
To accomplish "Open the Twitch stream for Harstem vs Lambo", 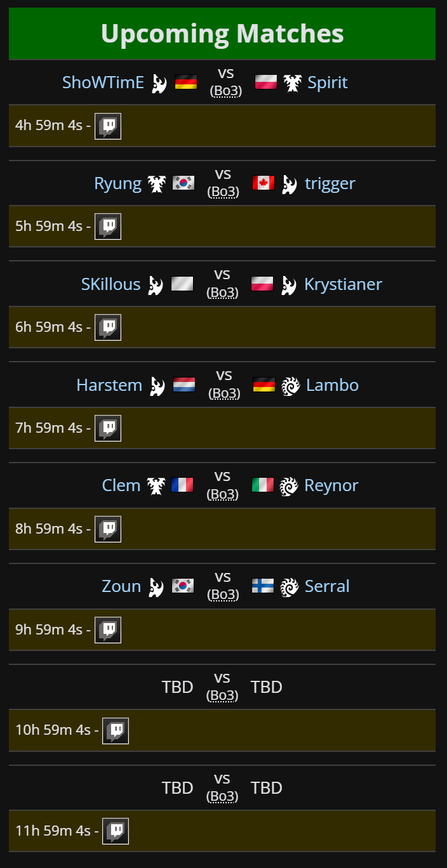I will (x=108, y=428).
